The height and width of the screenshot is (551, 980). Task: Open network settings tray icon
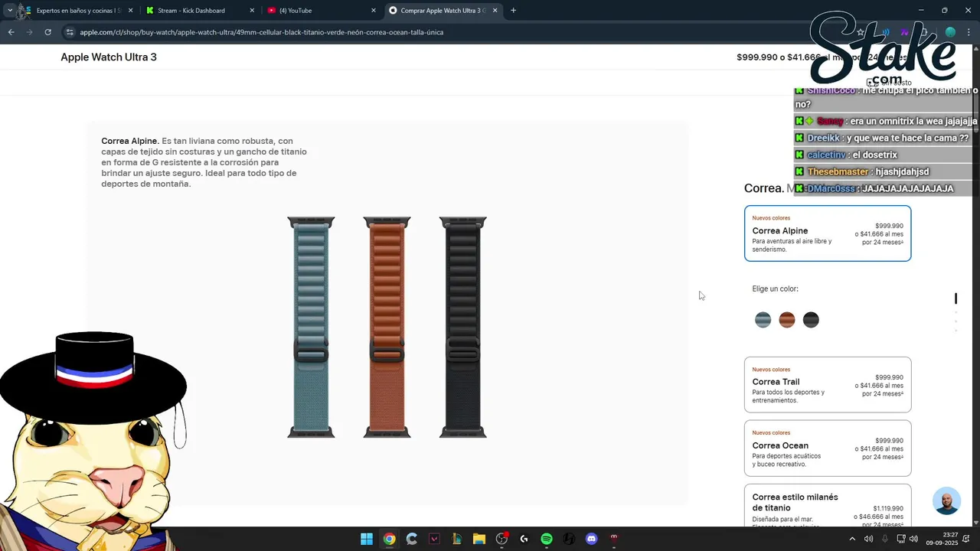[x=901, y=539]
